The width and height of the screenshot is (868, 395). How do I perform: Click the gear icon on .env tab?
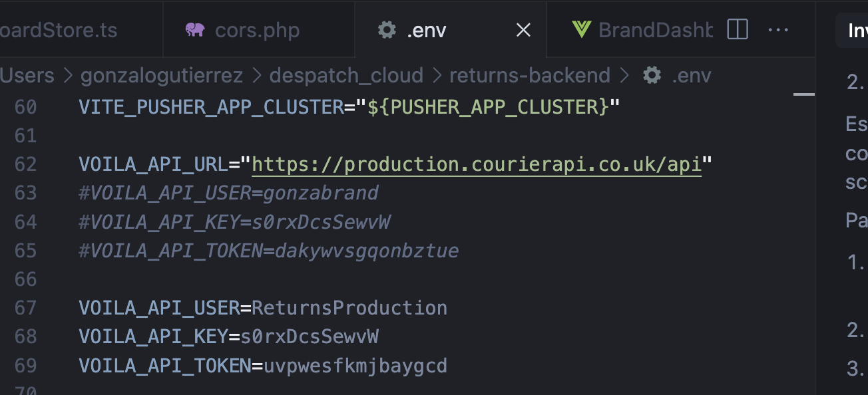387,30
